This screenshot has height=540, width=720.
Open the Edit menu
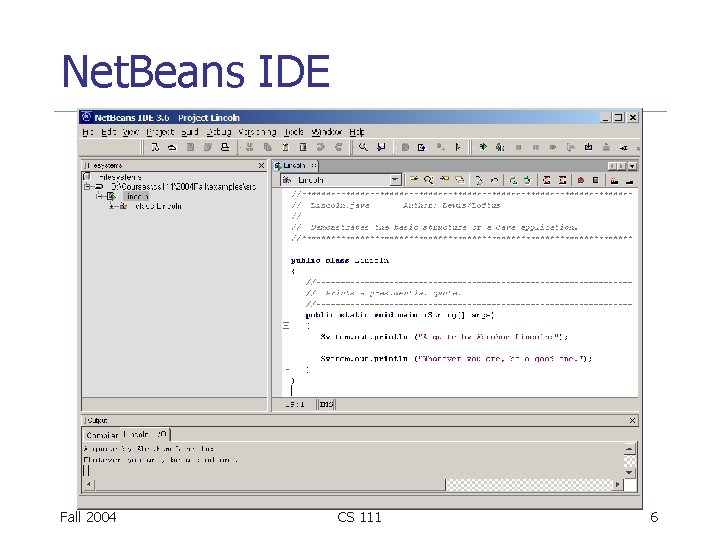point(108,132)
